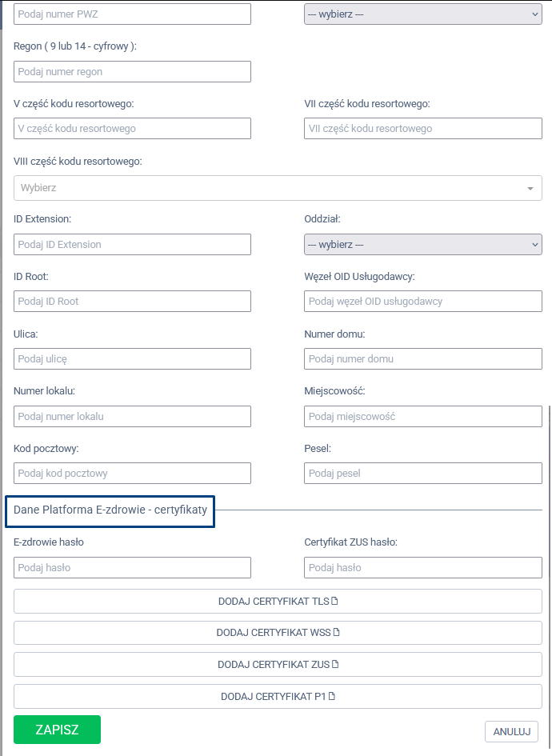Viewport: 552px width, 756px height.
Task: Click the VII część kodu resortowego field
Action: tap(422, 128)
